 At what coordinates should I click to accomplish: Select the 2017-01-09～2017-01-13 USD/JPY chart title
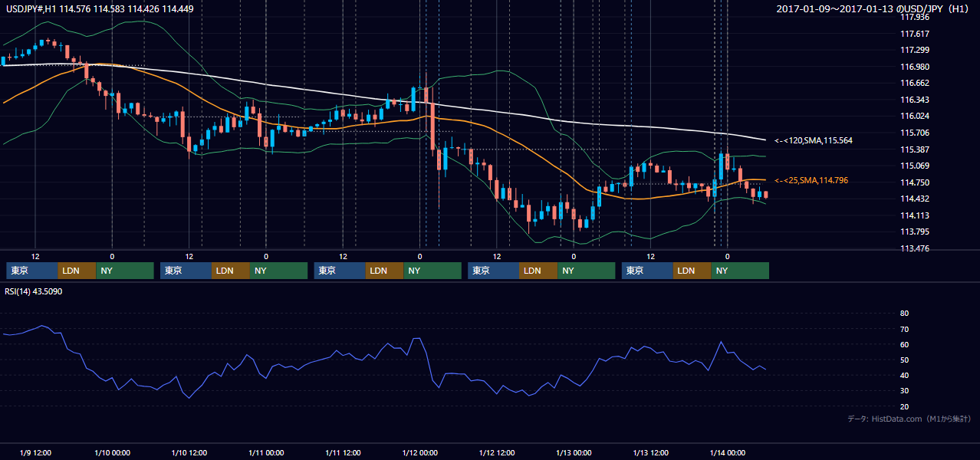[x=874, y=8]
